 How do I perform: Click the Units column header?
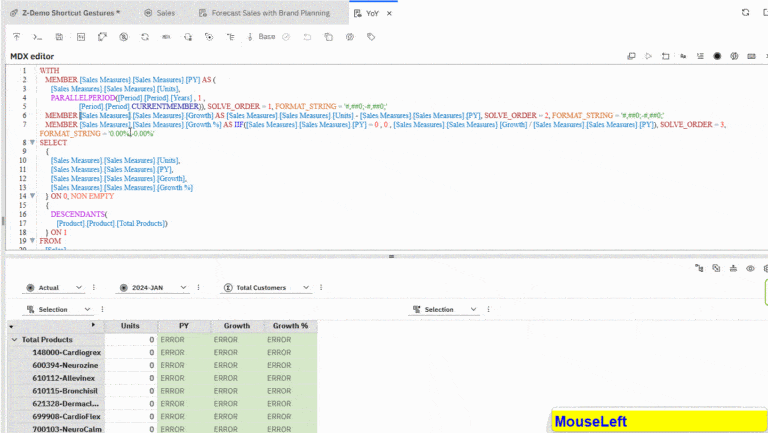pyautogui.click(x=131, y=326)
